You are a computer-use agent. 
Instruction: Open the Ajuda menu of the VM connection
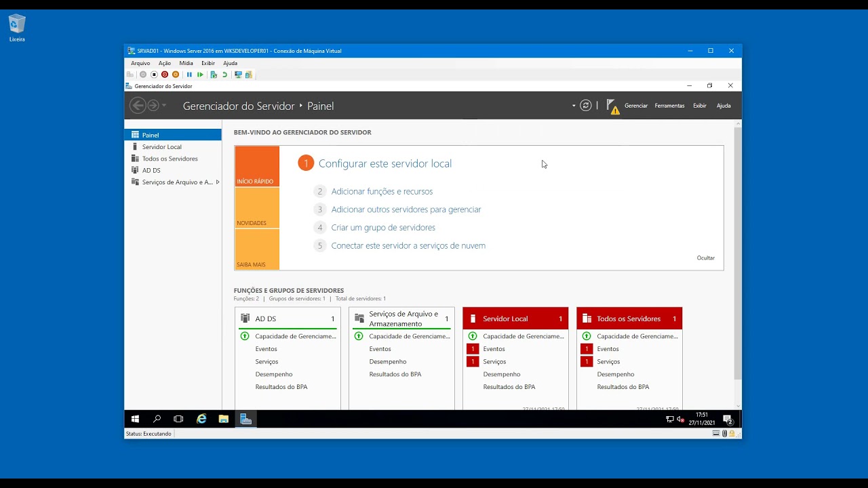pyautogui.click(x=231, y=63)
